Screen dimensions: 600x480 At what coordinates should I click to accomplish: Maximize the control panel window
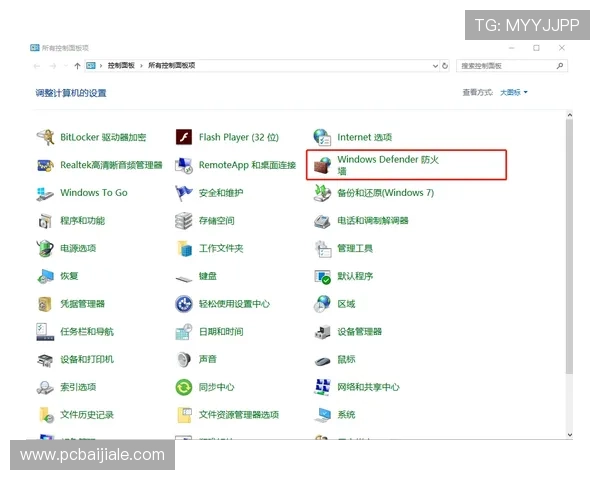536,48
